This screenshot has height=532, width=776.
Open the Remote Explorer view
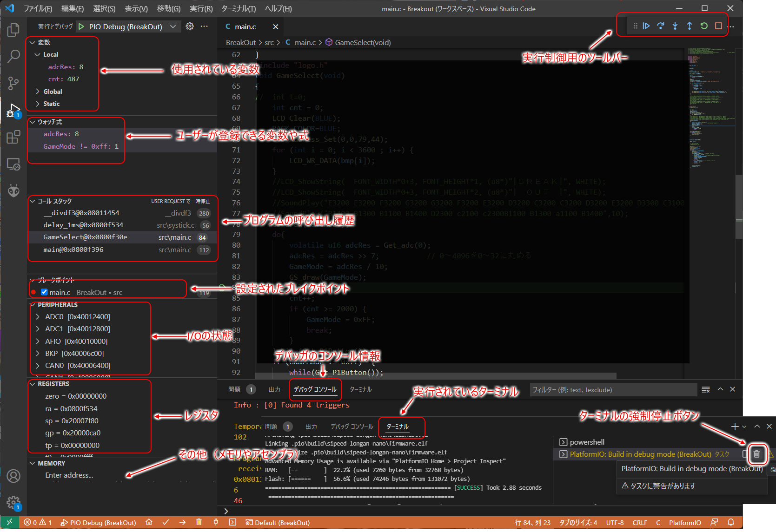click(13, 164)
